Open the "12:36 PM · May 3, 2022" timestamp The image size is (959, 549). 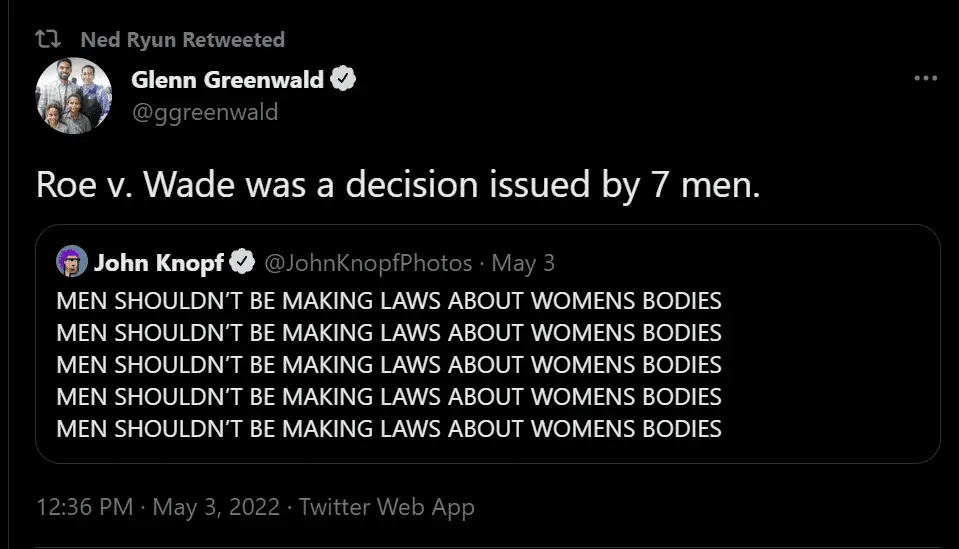[x=157, y=506]
